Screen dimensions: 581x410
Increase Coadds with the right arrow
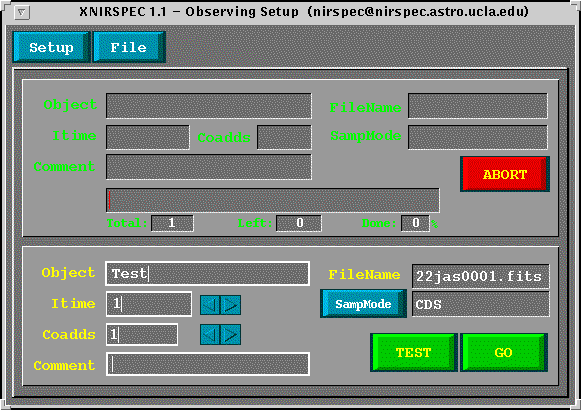point(230,334)
